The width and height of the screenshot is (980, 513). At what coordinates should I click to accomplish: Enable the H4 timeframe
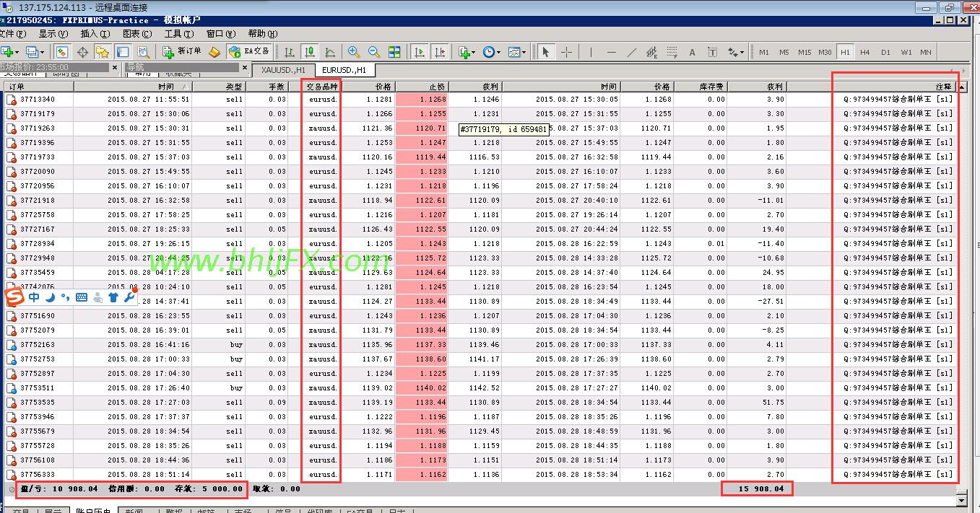[865, 52]
